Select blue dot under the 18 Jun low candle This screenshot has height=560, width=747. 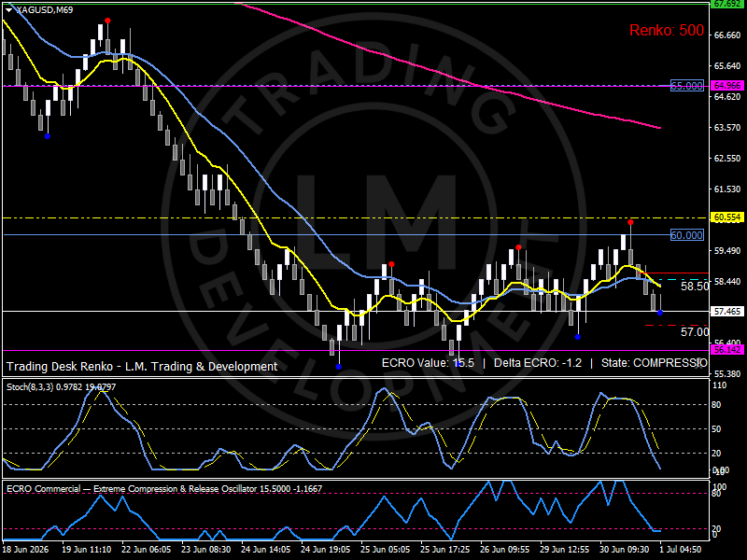pyautogui.click(x=48, y=136)
